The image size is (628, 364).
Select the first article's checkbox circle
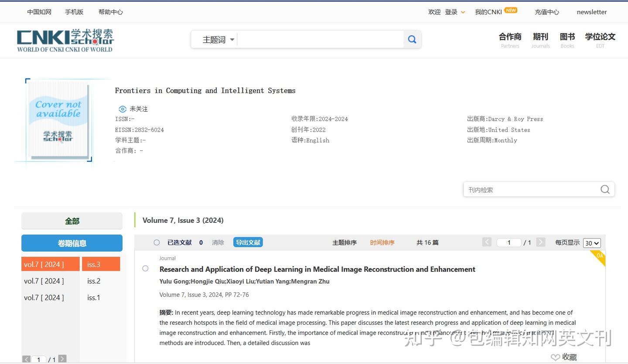[x=145, y=269]
